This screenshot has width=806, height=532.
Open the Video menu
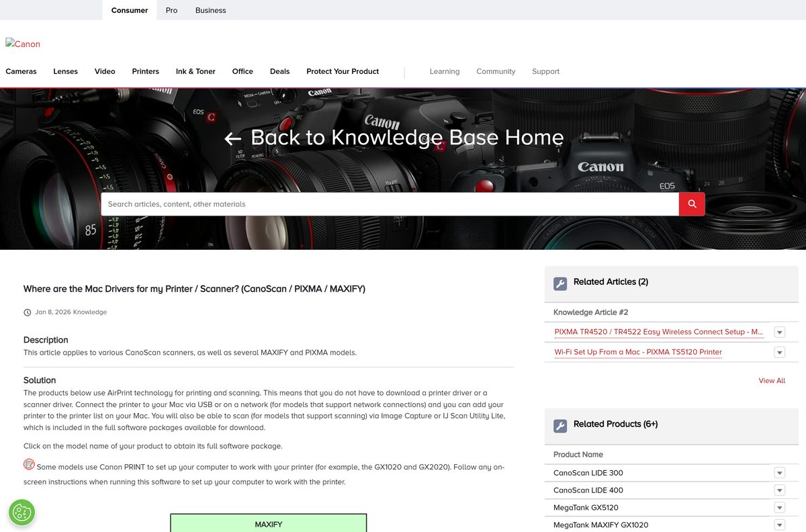105,71
